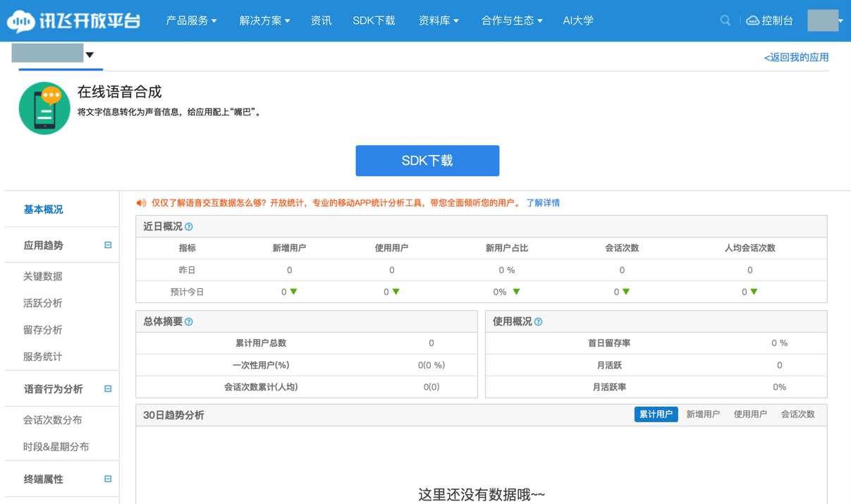The width and height of the screenshot is (851, 504).
Task: Click the iFlytek open platform logo
Action: pos(73,20)
